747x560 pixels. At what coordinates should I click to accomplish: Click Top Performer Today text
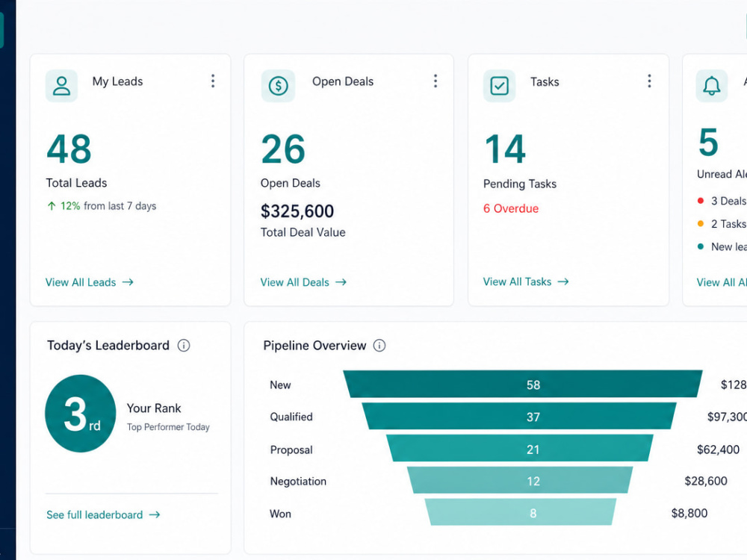tap(168, 427)
